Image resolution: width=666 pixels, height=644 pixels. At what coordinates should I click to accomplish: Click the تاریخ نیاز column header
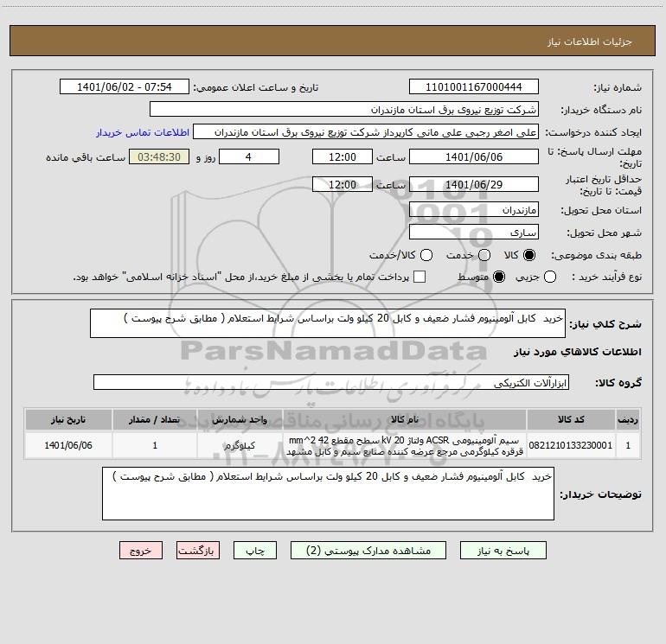(x=68, y=419)
